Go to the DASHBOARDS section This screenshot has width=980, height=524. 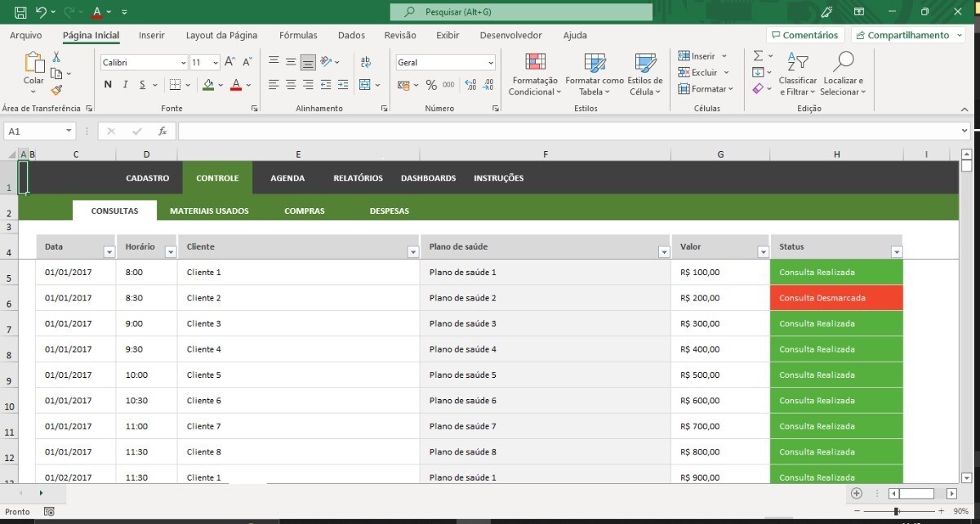[428, 178]
